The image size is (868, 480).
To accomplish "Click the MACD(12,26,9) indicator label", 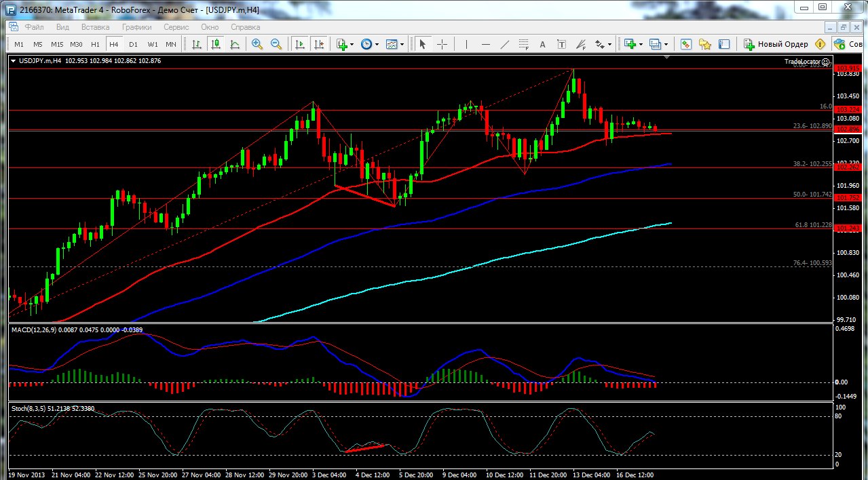I will pyautogui.click(x=35, y=329).
